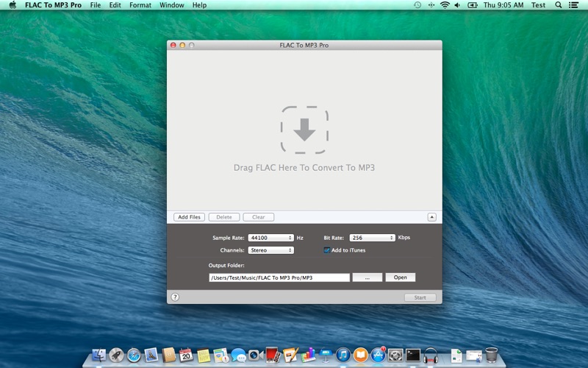
Task: Open Safari compass icon in the Dock
Action: (x=134, y=355)
